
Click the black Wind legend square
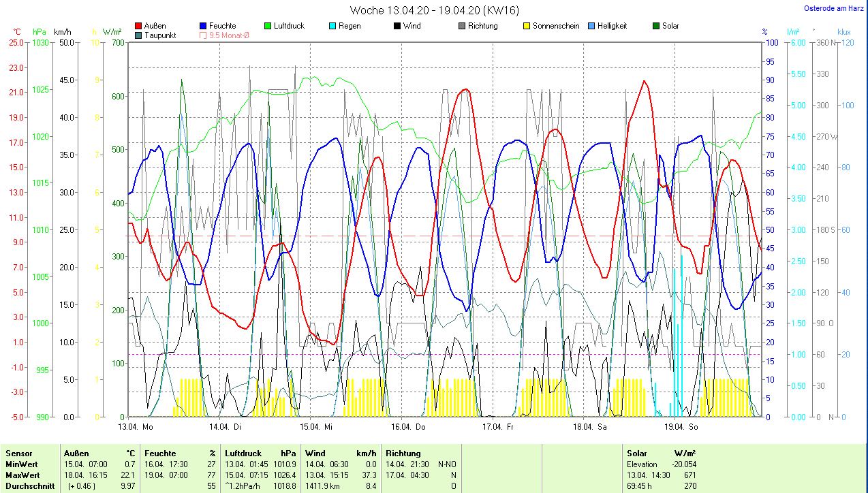397,26
